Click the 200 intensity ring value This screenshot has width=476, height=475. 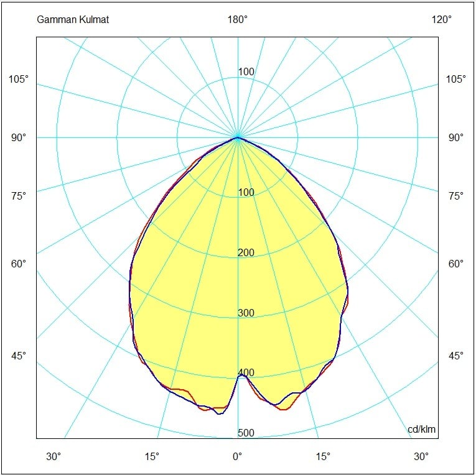[x=246, y=252]
